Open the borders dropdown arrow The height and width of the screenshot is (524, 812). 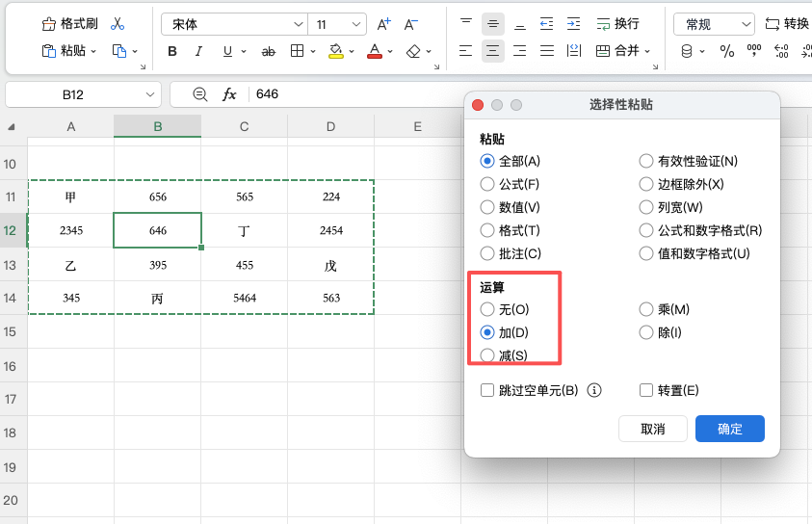click(x=313, y=52)
